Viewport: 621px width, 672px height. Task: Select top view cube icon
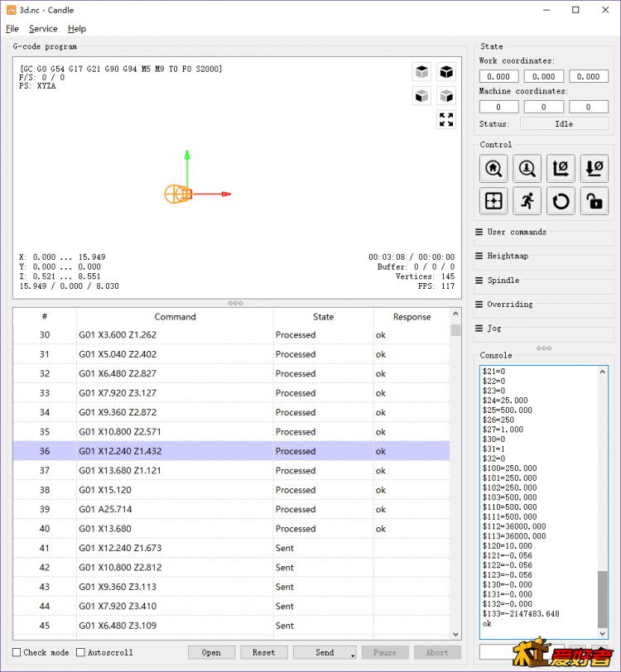point(422,71)
